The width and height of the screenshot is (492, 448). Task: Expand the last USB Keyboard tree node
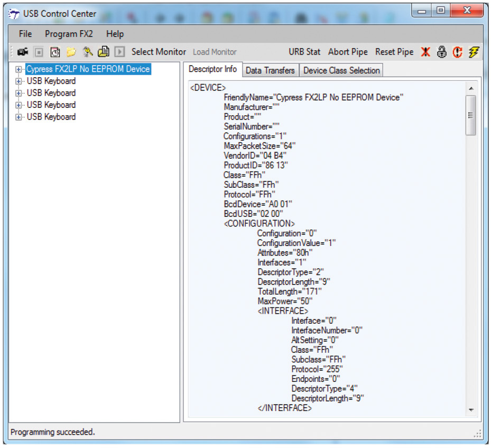(19, 117)
